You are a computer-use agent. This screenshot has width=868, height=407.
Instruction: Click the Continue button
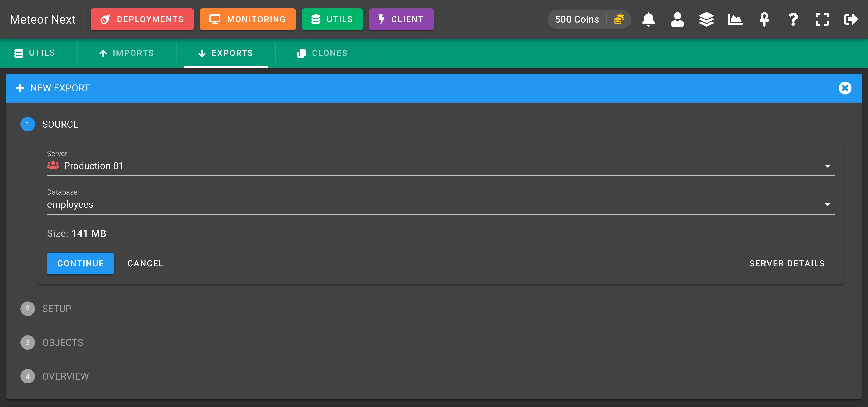tap(80, 263)
